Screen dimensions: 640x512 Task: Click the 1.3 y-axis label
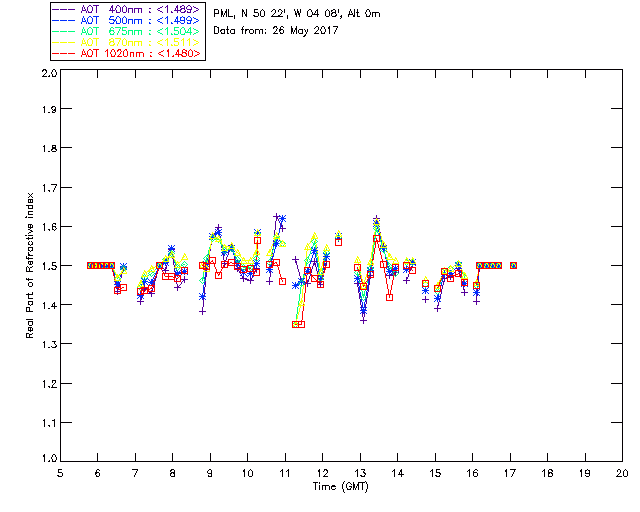tap(50, 345)
